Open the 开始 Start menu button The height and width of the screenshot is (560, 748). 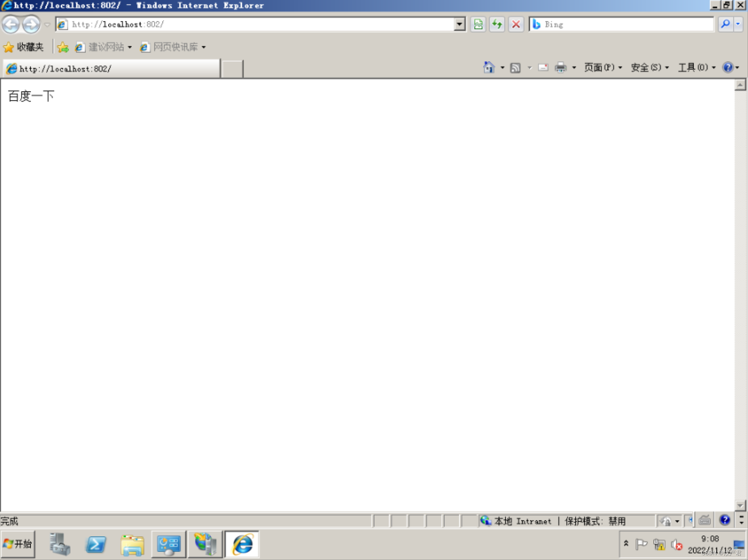point(18,544)
